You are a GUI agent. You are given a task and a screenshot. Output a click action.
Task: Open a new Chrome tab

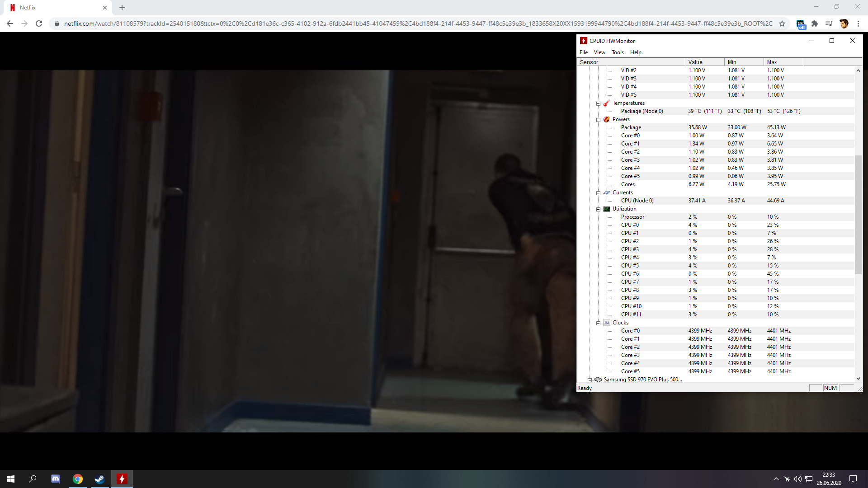coord(122,8)
